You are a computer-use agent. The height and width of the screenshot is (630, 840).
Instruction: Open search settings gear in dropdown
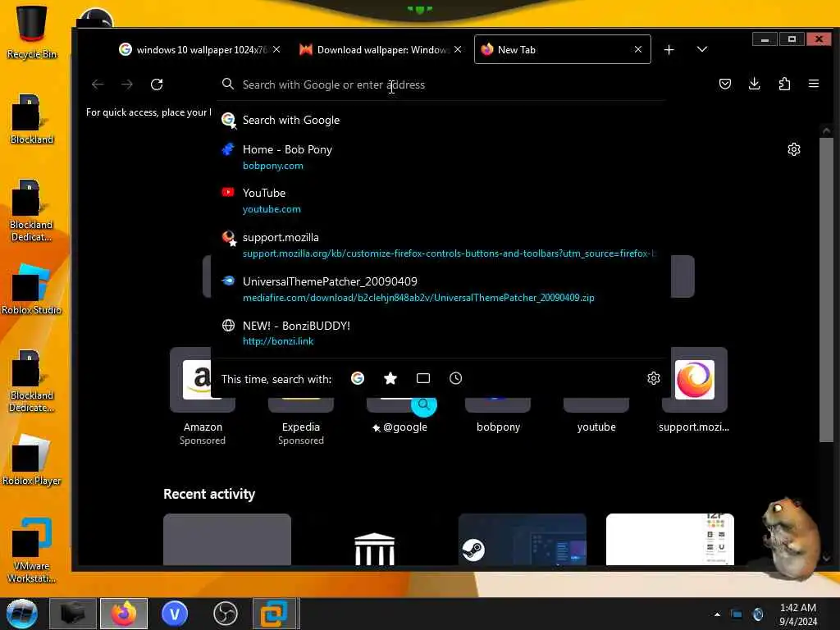(x=654, y=378)
